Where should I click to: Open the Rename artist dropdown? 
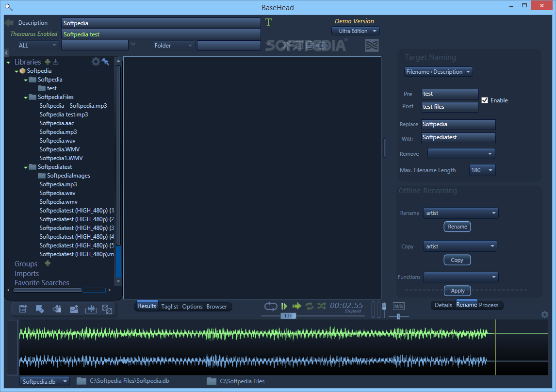[460, 213]
